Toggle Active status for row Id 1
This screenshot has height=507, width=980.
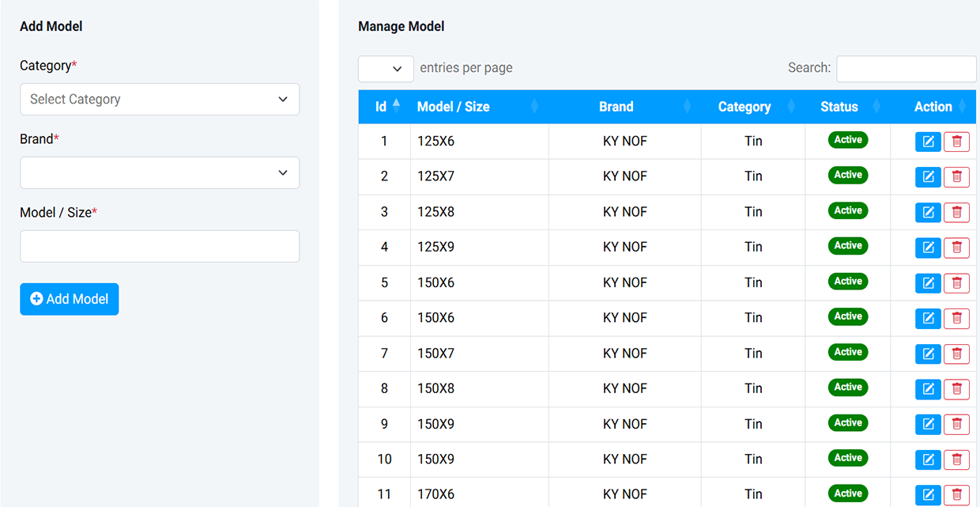pos(848,140)
